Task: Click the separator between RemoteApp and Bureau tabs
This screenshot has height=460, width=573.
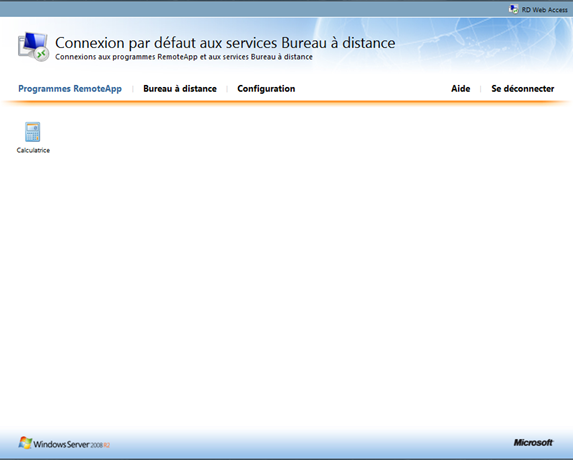Action: pyautogui.click(x=133, y=89)
